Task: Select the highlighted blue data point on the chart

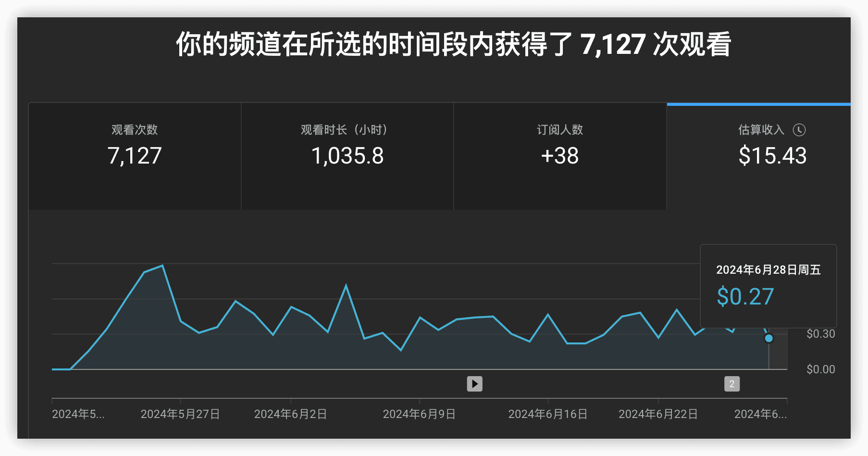Action: [x=769, y=339]
